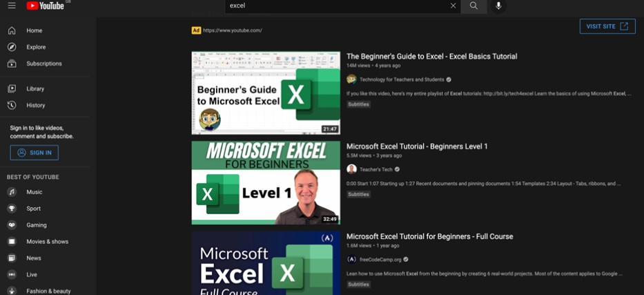Image resolution: width=644 pixels, height=295 pixels.
Task: Click the Music icon under Best of YouTube
Action: pyautogui.click(x=12, y=192)
